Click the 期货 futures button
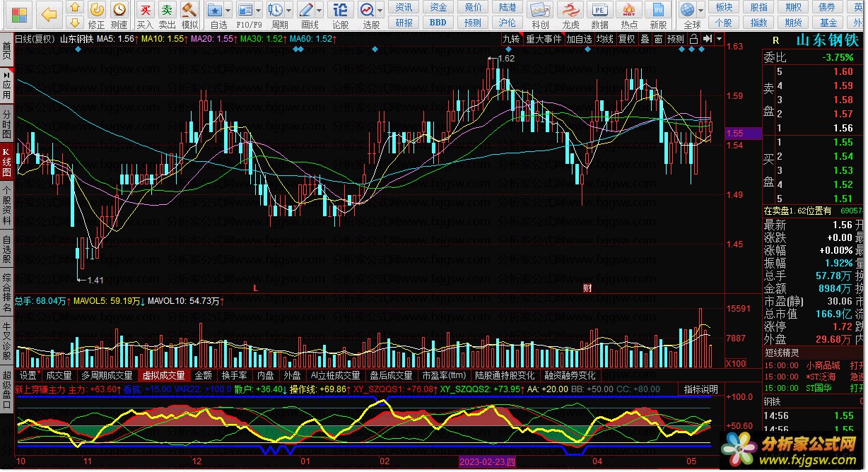This screenshot has height=472, width=868. 793,23
